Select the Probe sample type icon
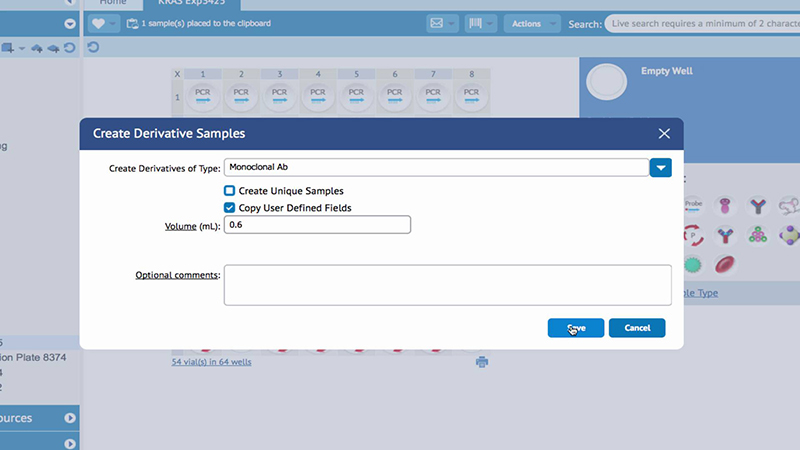This screenshot has width=800, height=450. click(693, 206)
